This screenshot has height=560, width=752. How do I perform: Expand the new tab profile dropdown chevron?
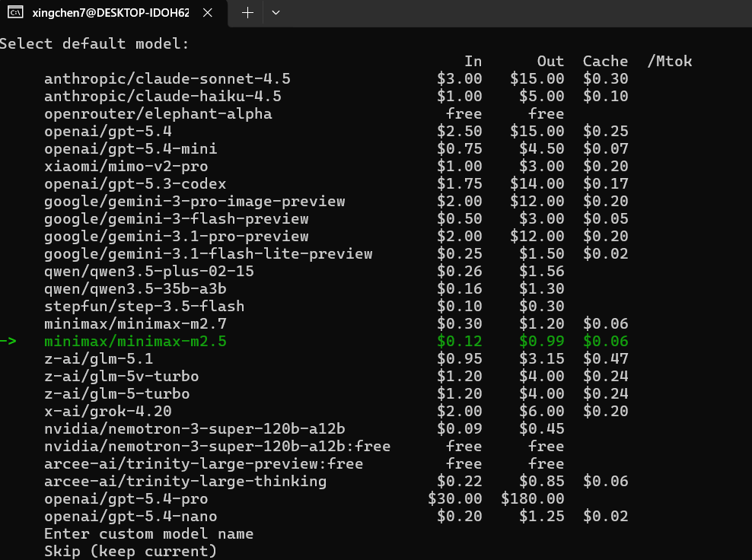pos(276,13)
